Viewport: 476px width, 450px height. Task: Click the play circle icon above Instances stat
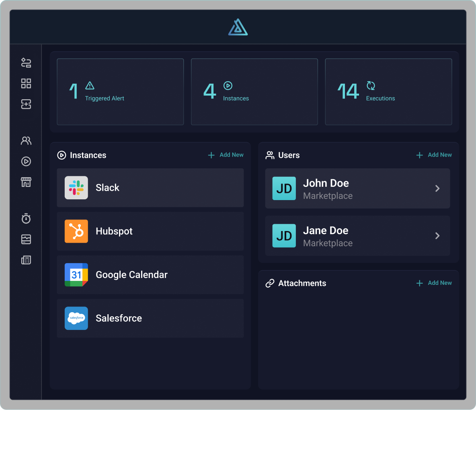[228, 86]
